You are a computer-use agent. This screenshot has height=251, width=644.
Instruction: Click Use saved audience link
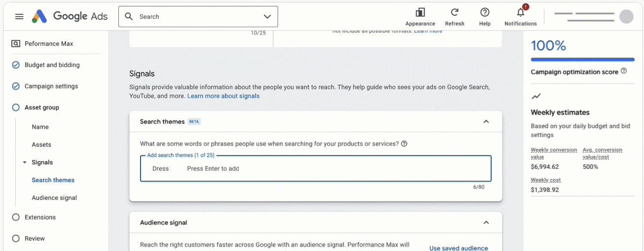coord(459,248)
